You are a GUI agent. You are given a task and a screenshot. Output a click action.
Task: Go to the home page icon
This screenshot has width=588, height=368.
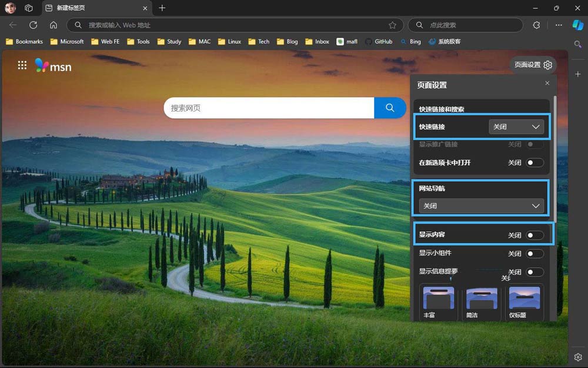click(x=54, y=25)
